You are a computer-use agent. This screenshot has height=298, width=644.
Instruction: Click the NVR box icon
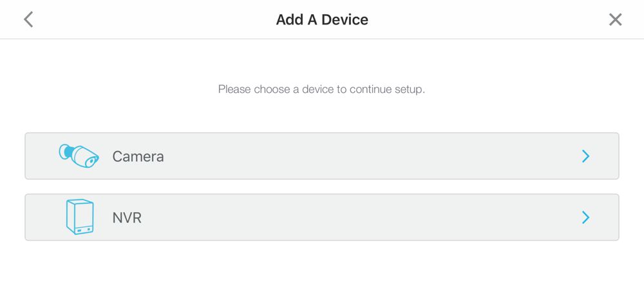pos(79,217)
